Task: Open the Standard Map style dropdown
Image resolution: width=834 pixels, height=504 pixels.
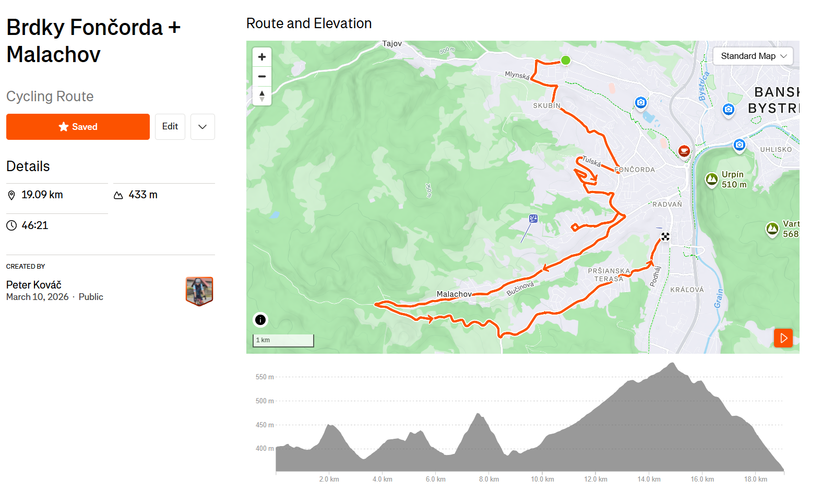Action: click(753, 56)
